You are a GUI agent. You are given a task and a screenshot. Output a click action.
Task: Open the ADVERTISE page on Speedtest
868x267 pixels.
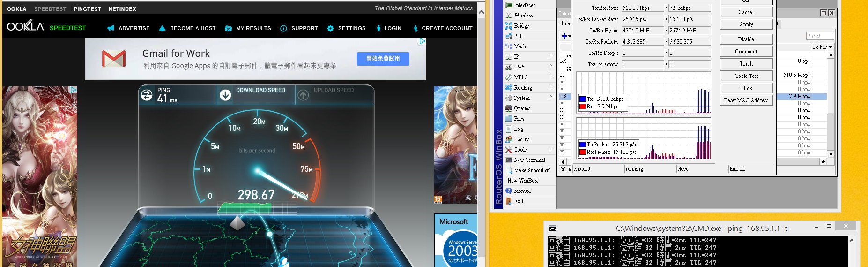coord(128,28)
